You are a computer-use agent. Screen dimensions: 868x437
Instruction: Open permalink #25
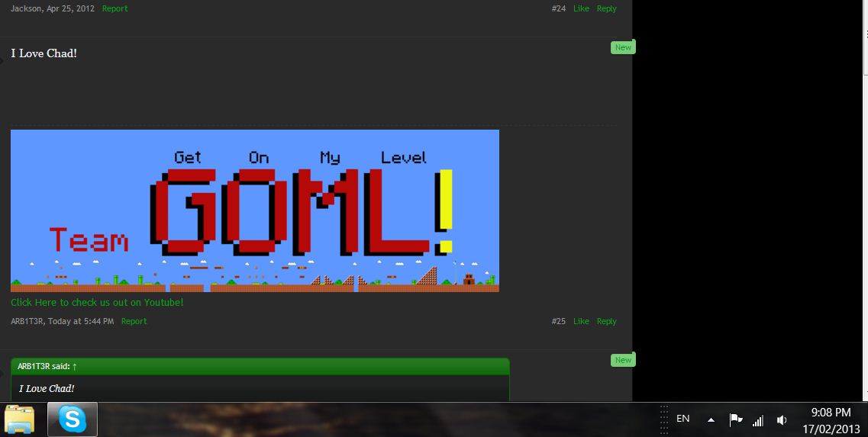point(559,321)
